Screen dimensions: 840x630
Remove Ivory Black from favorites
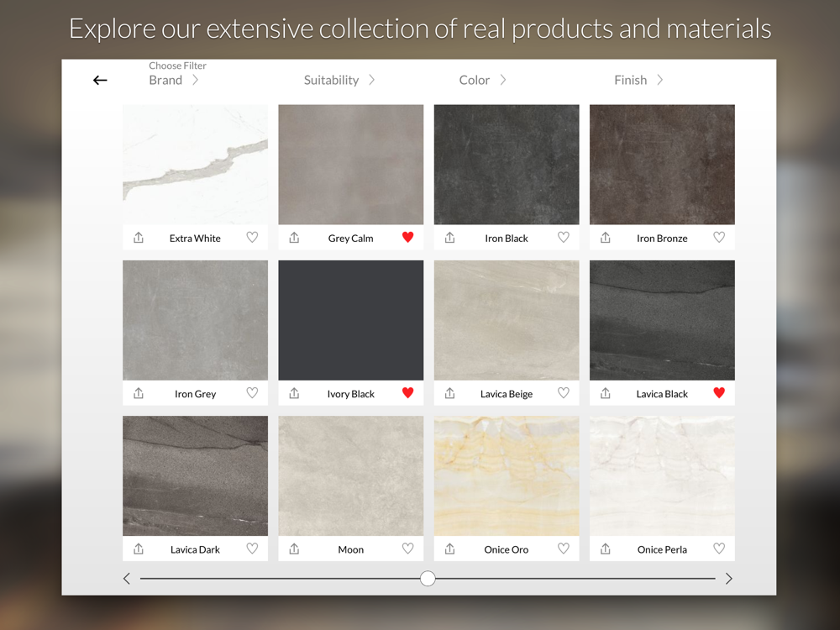pos(407,392)
